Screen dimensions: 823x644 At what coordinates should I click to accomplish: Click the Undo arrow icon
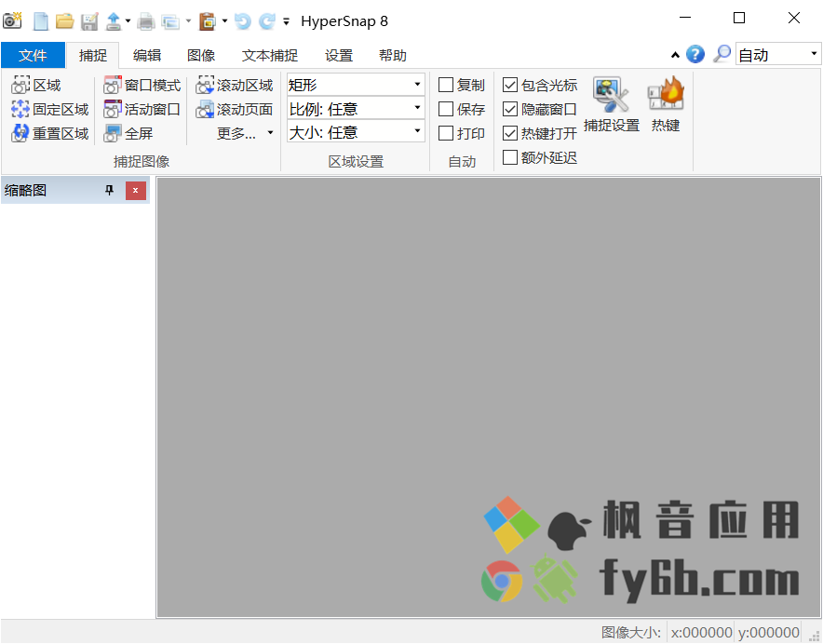pos(242,21)
